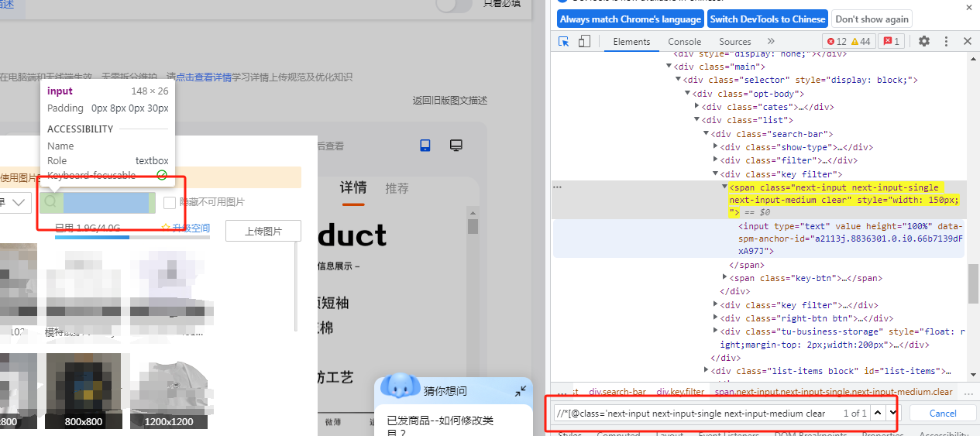Collapse the div class="list" node
This screenshot has height=436, width=980.
click(696, 120)
